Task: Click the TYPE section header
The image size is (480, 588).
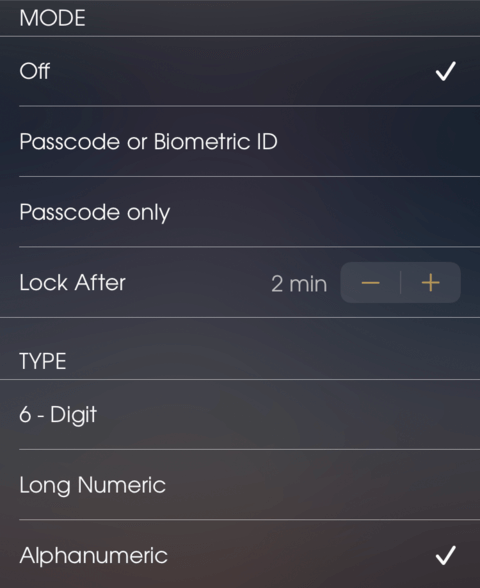Action: [43, 361]
